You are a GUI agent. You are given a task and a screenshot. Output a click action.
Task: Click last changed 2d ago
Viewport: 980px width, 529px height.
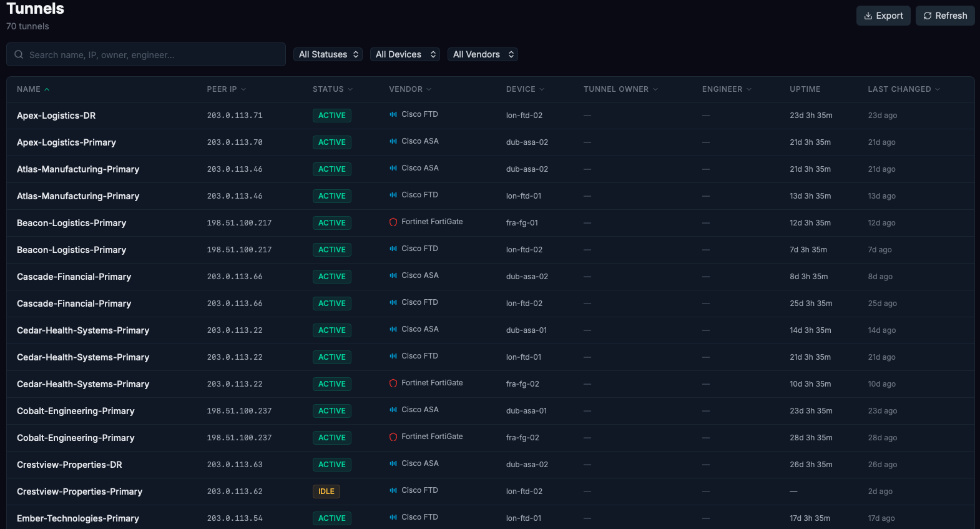pyautogui.click(x=880, y=492)
